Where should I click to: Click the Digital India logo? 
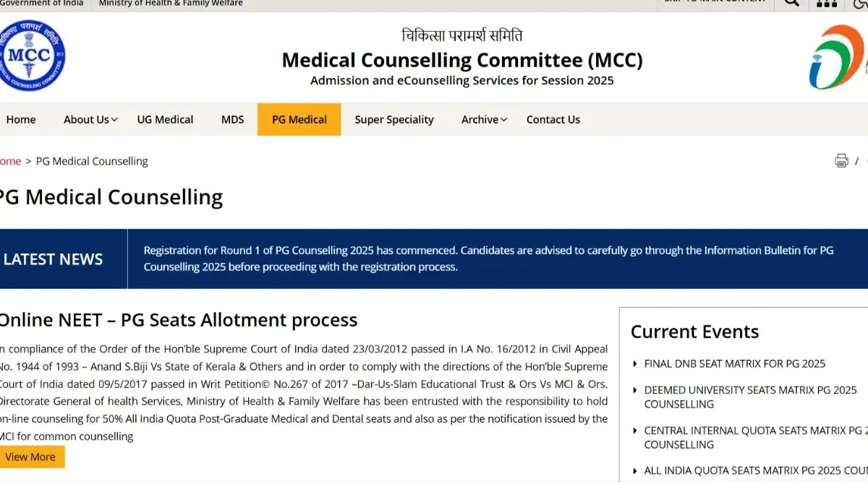coord(836,57)
